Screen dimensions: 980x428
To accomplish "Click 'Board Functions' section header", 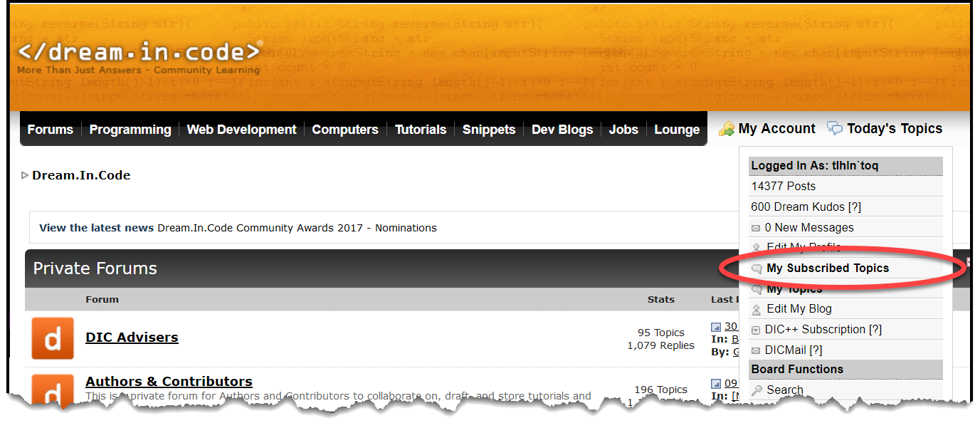I will [845, 370].
